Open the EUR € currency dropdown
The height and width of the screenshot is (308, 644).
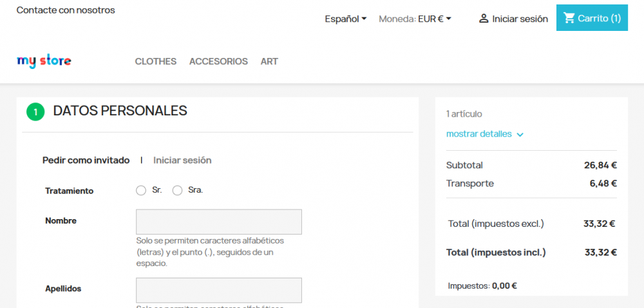coord(435,19)
